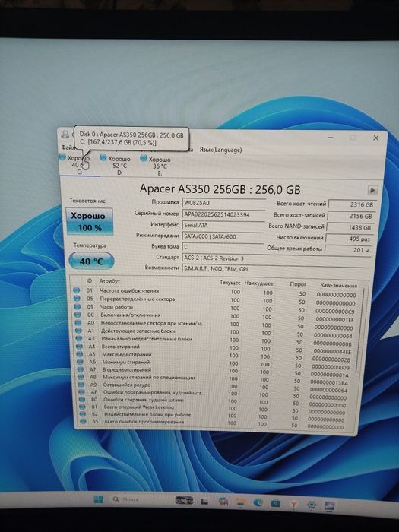
Task: Click the power-on hours value 201 ч
Action: [x=348, y=250]
